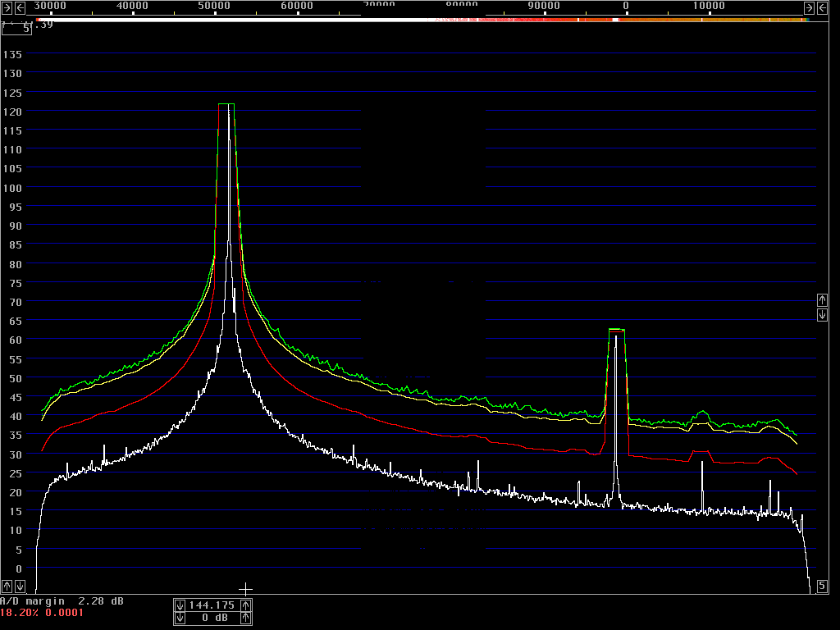Click the left-arrow button next to the 30000 label
The height and width of the screenshot is (630, 840).
20,7
